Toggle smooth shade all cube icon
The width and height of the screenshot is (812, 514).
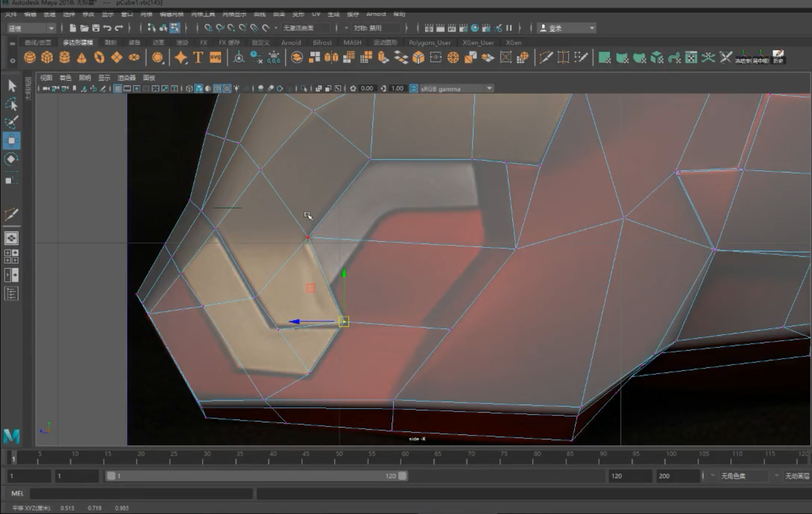click(199, 88)
